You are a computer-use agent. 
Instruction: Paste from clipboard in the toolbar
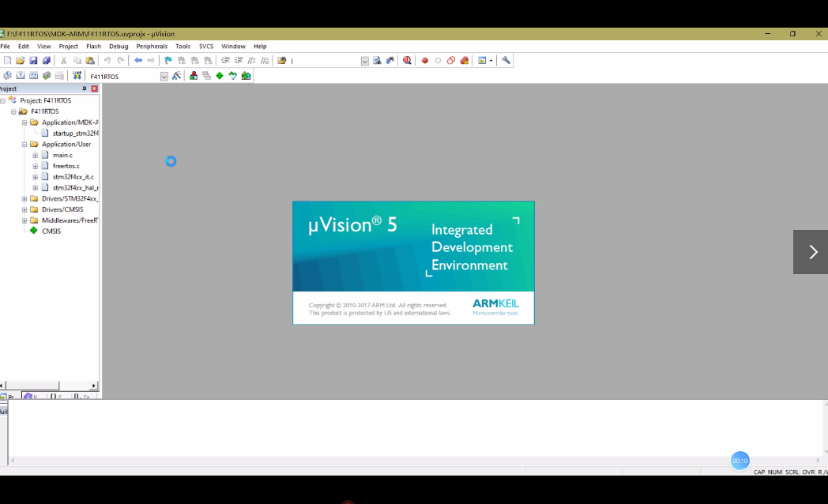[90, 61]
